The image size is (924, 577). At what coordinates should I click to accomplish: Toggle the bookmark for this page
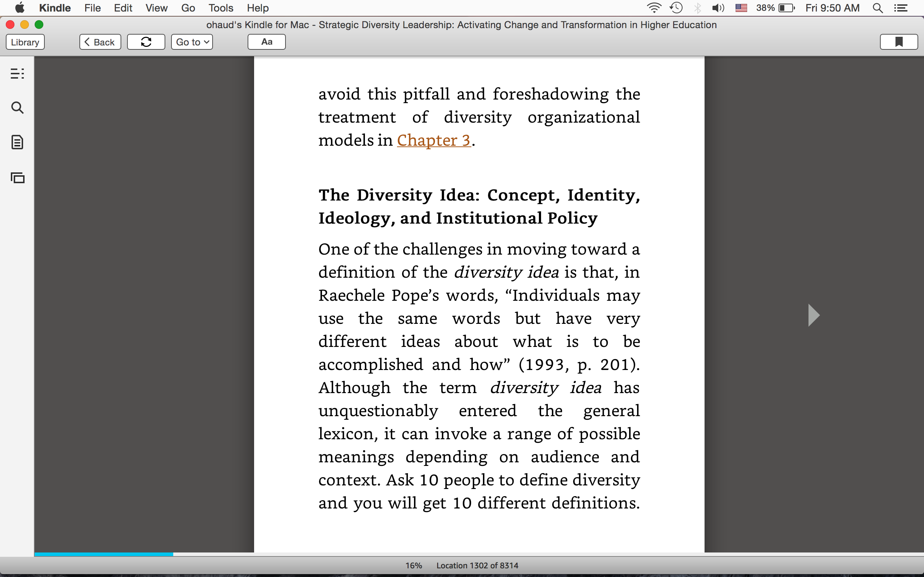click(x=899, y=42)
